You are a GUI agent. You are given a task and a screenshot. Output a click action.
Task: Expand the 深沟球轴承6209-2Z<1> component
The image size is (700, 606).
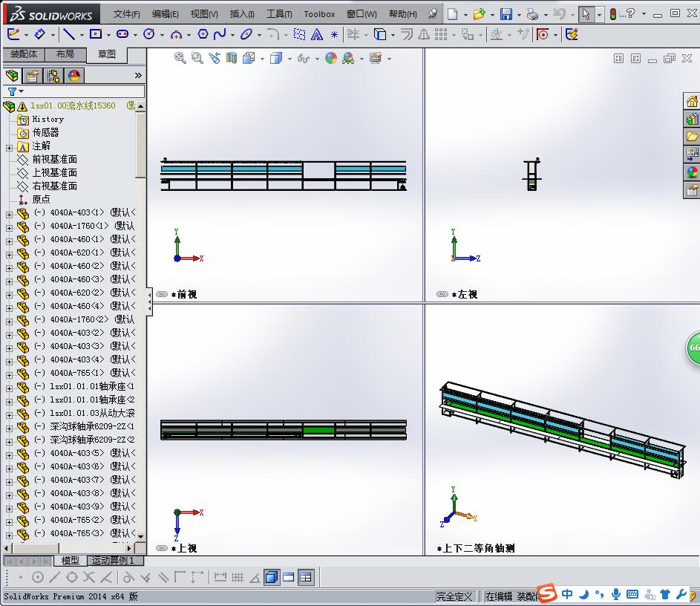click(x=9, y=429)
